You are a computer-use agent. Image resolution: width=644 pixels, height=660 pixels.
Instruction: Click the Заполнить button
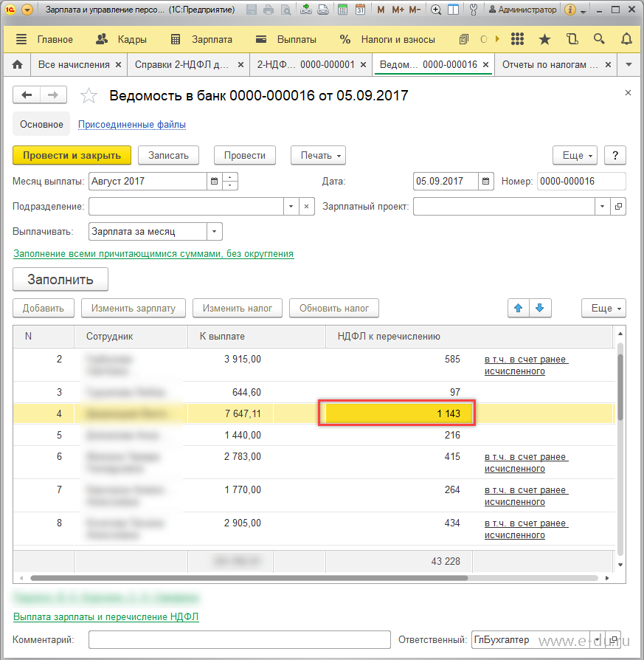click(60, 279)
